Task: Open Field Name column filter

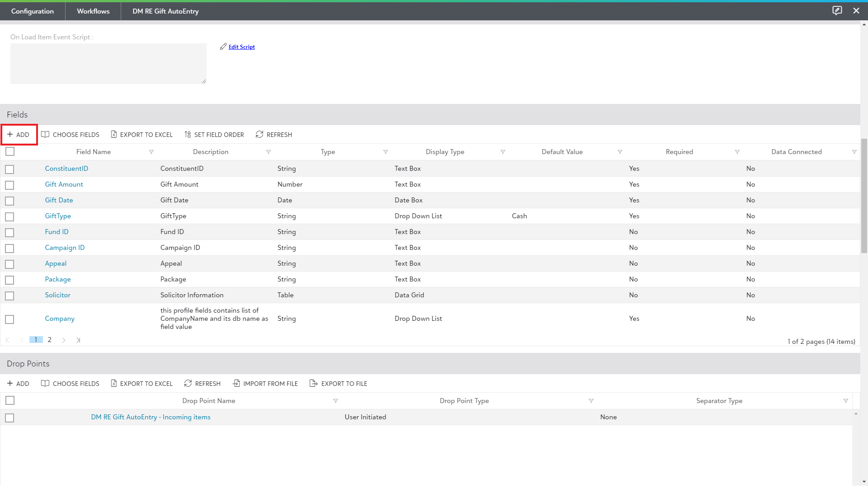Action: 151,152
